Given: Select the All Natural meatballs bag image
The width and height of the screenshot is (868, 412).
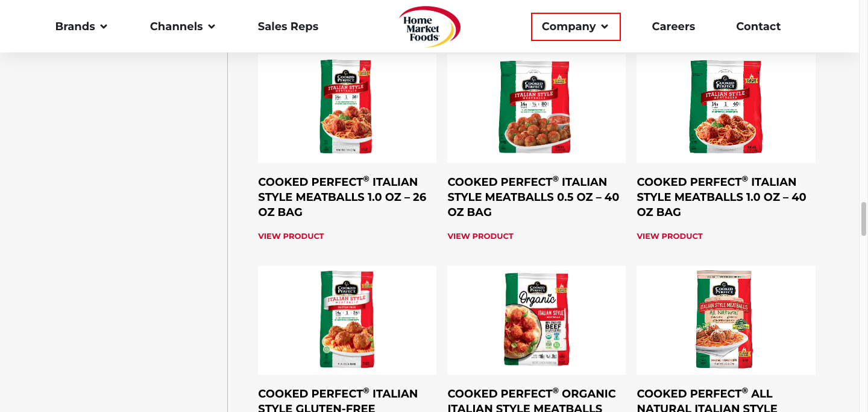Looking at the screenshot, I should click(x=726, y=319).
